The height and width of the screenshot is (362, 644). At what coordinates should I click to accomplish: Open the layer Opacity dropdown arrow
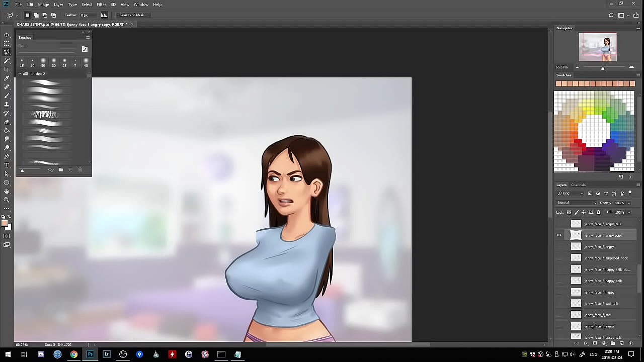point(628,203)
